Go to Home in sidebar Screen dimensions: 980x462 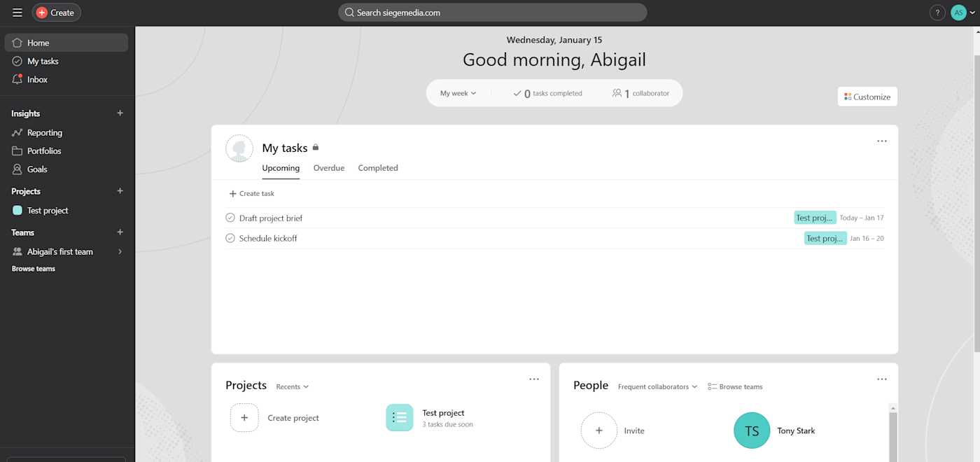pyautogui.click(x=66, y=43)
